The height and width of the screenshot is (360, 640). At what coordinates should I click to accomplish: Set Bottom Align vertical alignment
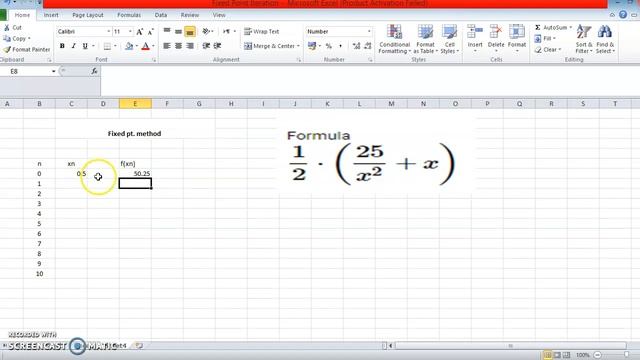pos(190,31)
